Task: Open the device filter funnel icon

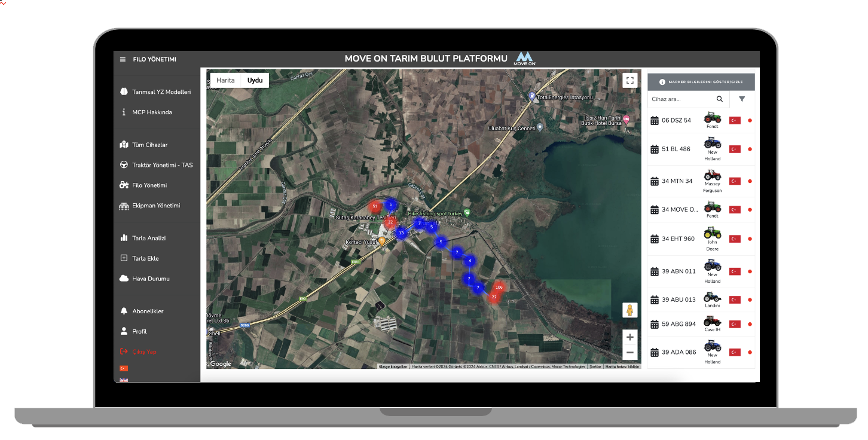Action: 742,99
